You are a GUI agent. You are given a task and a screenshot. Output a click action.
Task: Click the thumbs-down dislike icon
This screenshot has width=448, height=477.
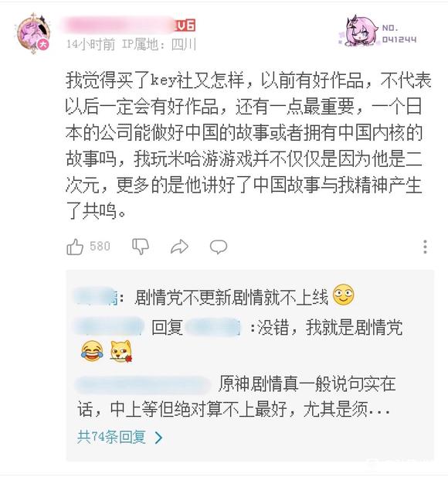coord(141,246)
